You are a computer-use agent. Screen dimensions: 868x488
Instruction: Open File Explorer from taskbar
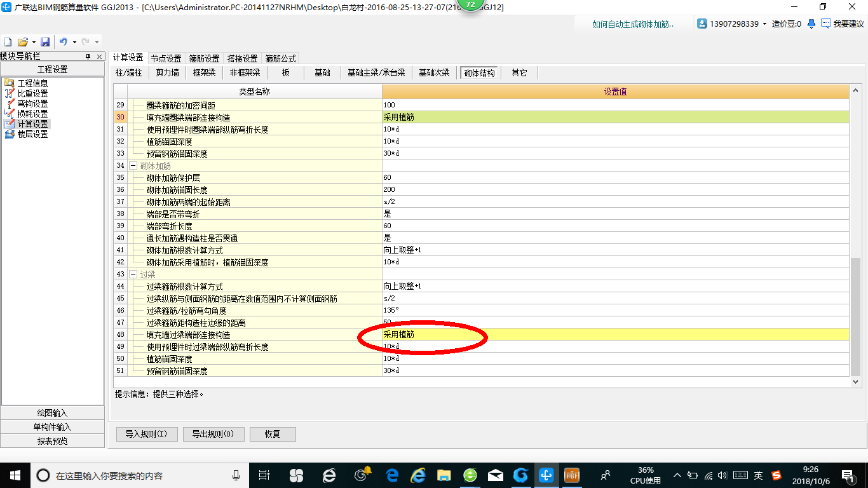(443, 475)
